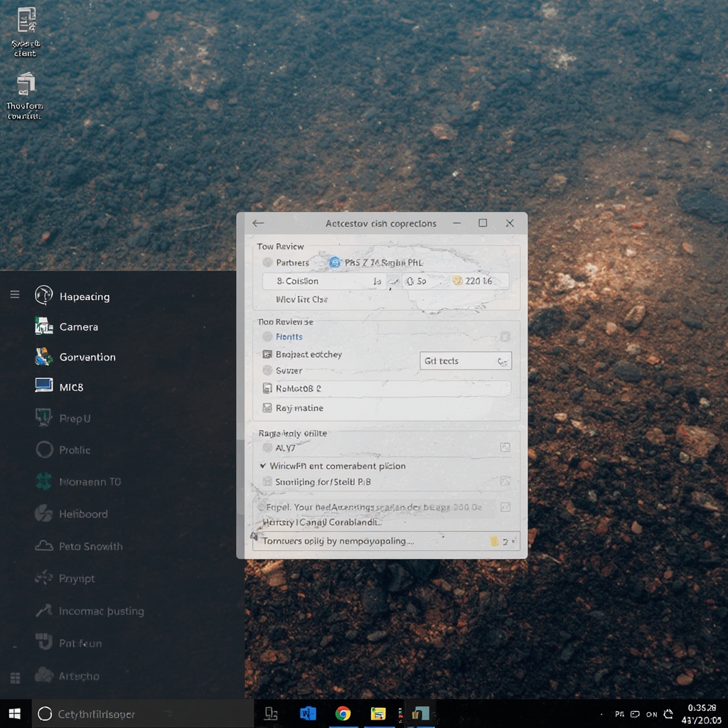The height and width of the screenshot is (728, 728).
Task: Enable the toggle at the right of ALV7
Action: pyautogui.click(x=505, y=447)
